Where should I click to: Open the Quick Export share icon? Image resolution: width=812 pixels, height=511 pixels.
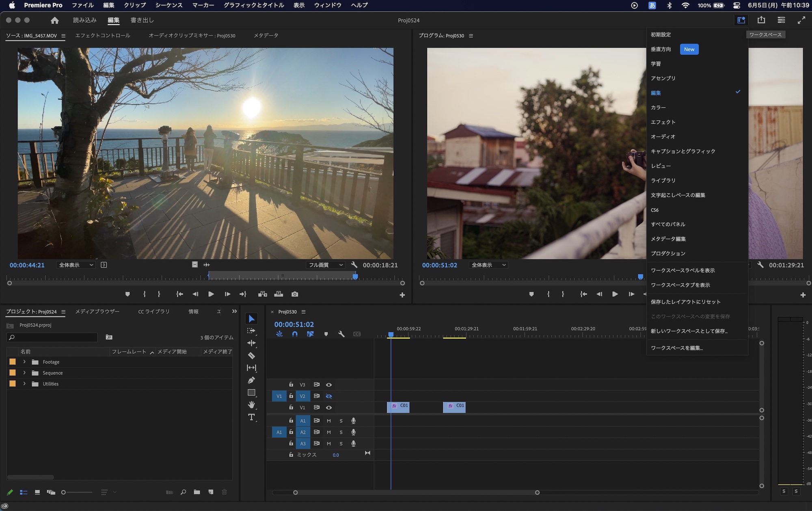[761, 20]
